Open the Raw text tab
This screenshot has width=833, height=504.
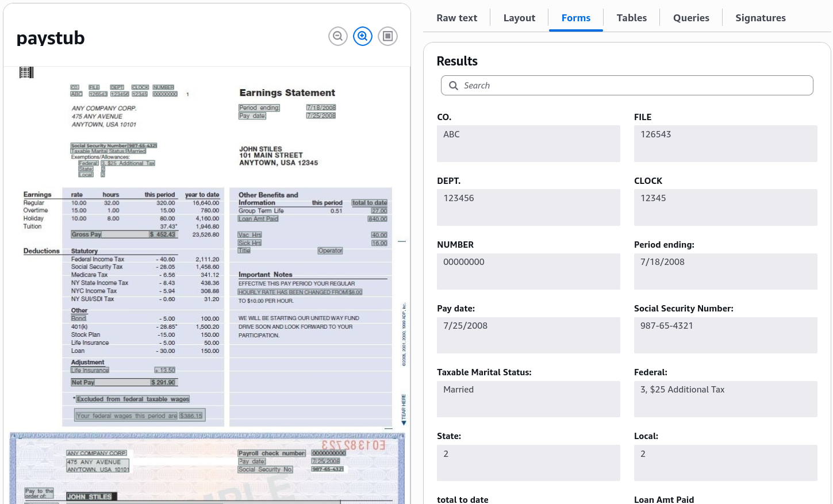point(457,18)
